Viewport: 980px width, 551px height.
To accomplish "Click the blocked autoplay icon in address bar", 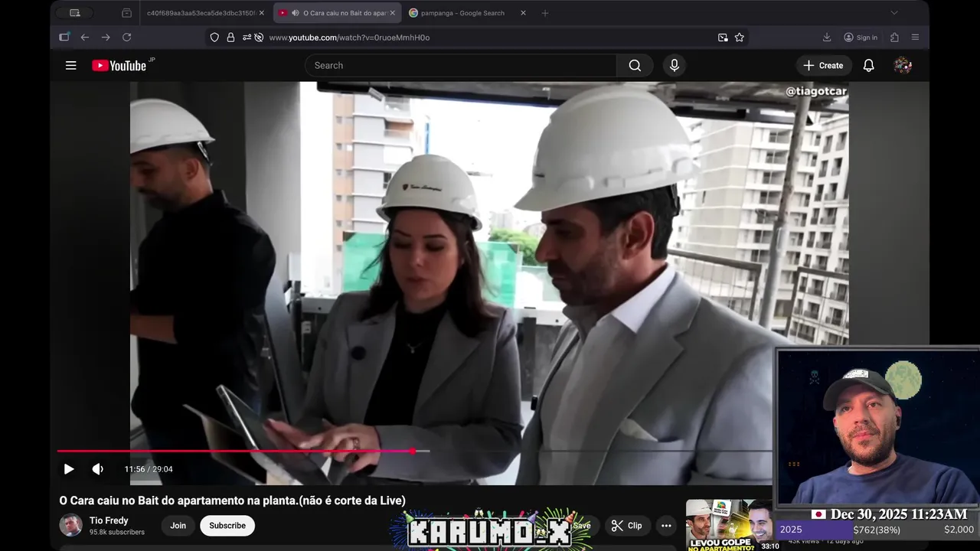I will [x=259, y=37].
